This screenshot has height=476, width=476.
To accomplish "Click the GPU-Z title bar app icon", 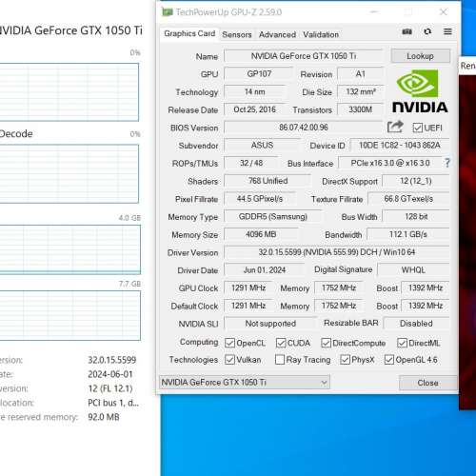I will click(168, 12).
